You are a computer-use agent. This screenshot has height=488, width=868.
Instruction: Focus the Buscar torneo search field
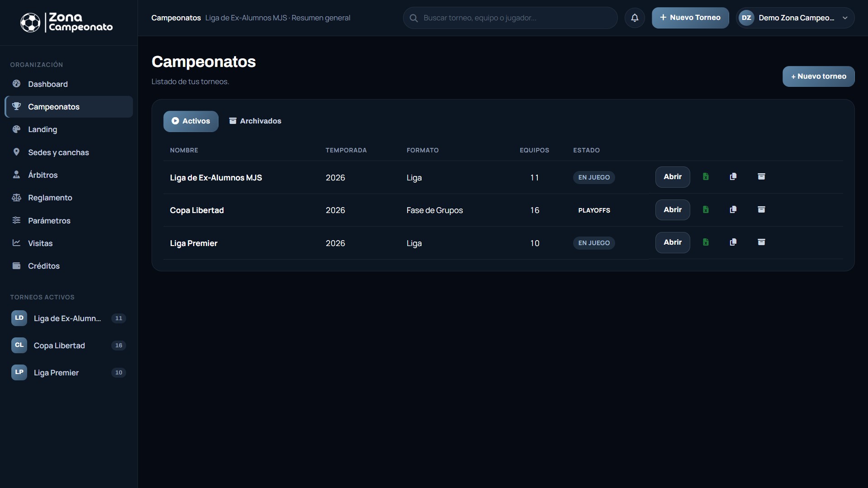point(510,18)
